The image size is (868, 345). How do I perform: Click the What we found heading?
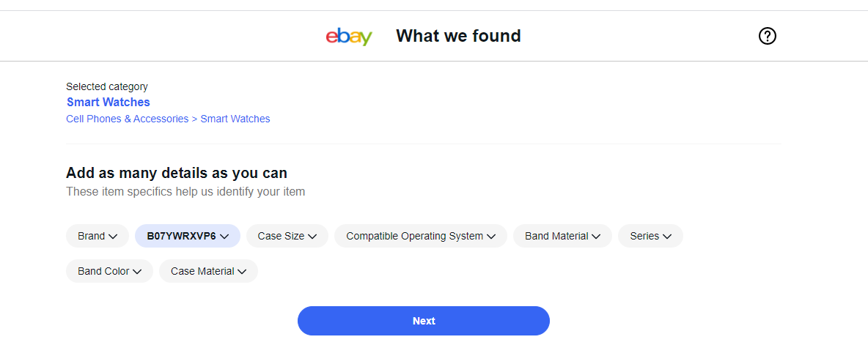[x=458, y=36]
